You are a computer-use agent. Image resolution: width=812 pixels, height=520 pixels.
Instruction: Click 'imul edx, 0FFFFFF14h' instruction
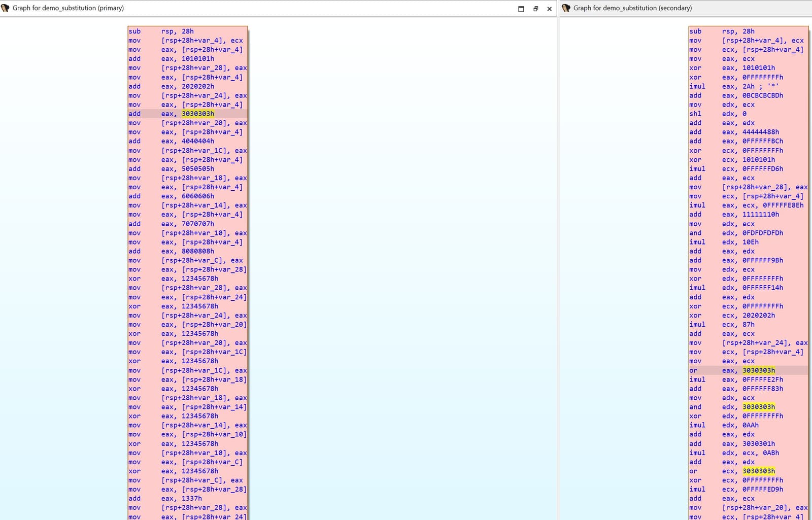coord(736,288)
